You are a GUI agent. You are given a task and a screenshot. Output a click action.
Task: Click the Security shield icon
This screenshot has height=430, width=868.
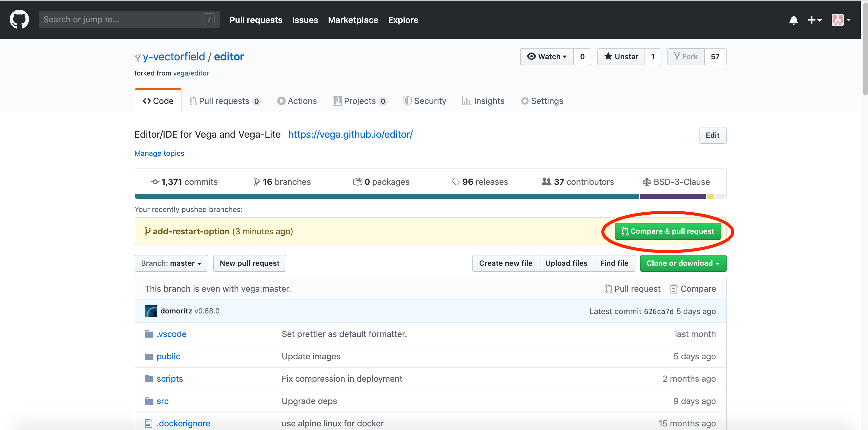[407, 101]
